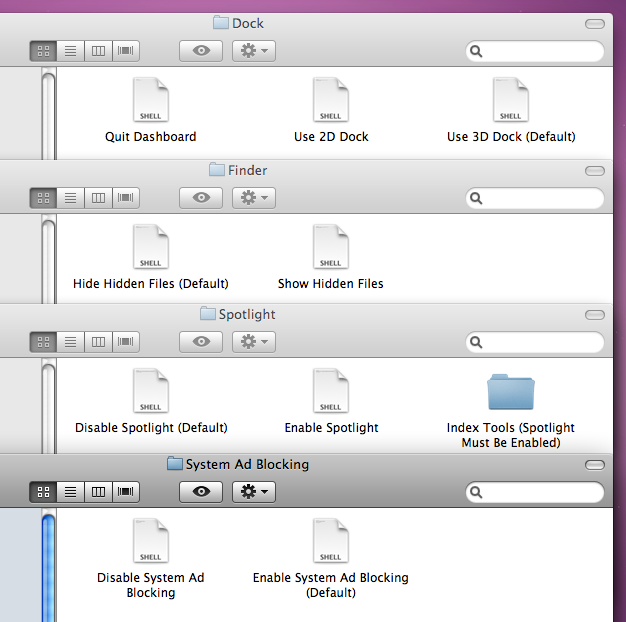Click the Spotlight folder title icon
The height and width of the screenshot is (622, 626).
(207, 314)
